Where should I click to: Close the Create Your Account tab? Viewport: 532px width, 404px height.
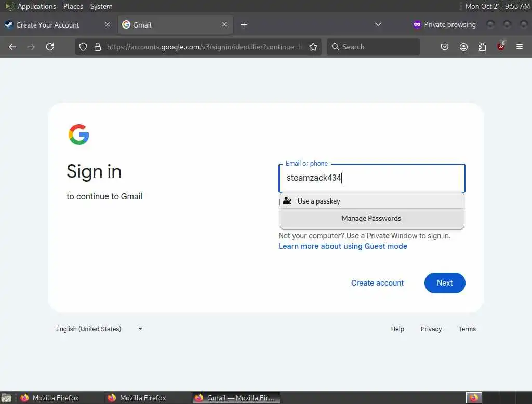[108, 24]
